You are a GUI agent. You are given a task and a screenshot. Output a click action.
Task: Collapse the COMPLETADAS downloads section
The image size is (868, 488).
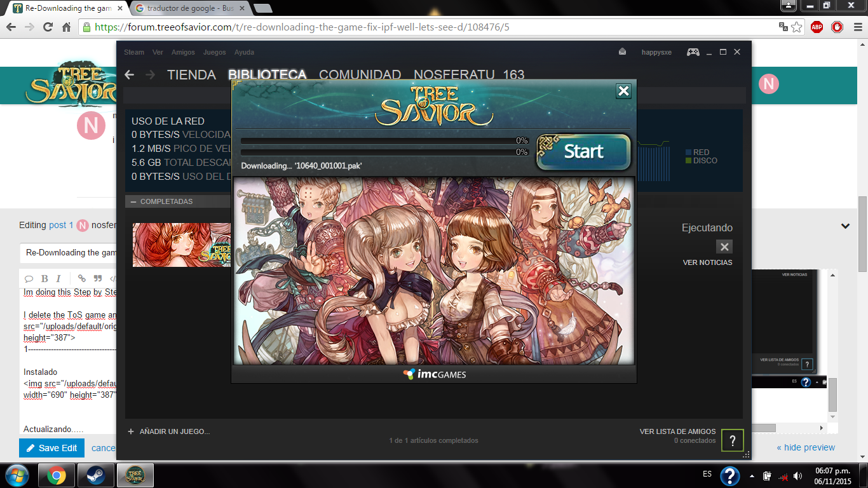[x=133, y=201]
